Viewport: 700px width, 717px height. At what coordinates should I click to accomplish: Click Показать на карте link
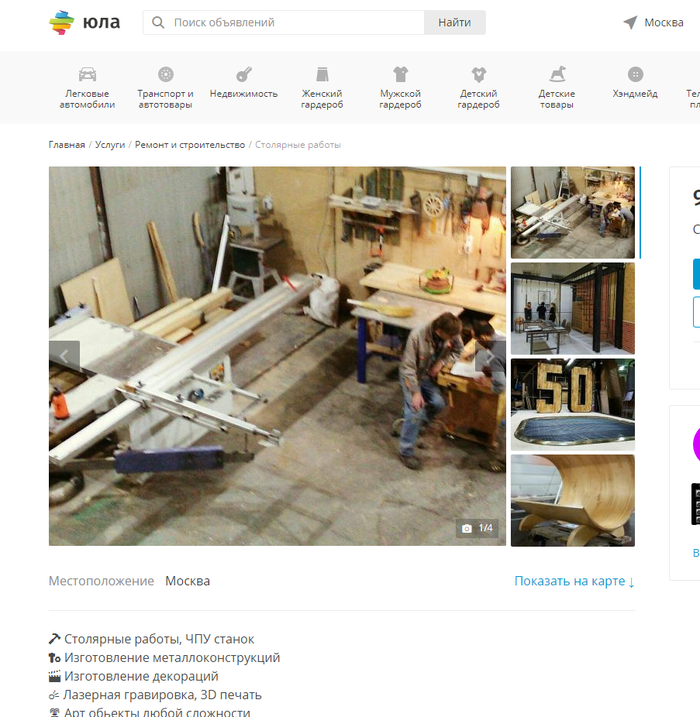pos(574,581)
